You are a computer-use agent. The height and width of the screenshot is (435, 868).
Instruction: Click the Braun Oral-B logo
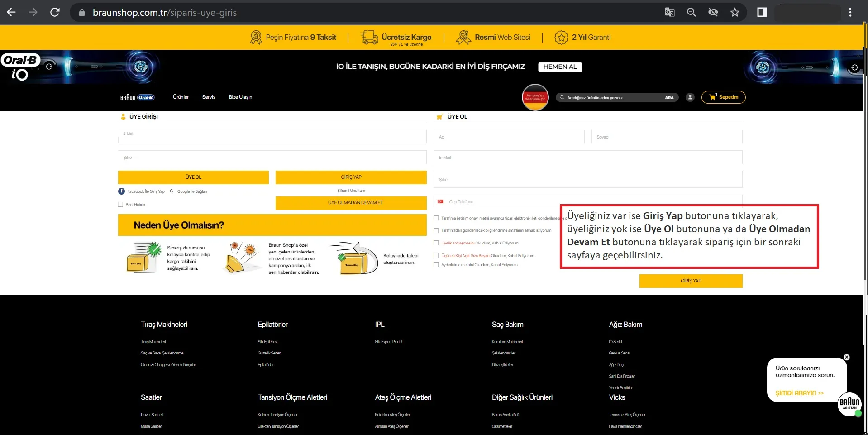point(137,97)
